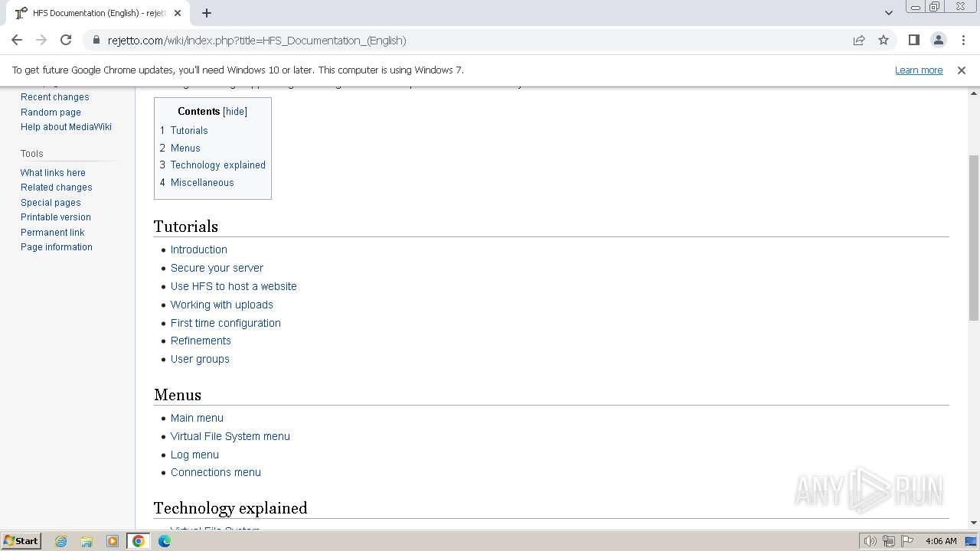Image resolution: width=980 pixels, height=551 pixels.
Task: Dismiss the Chrome update notification bar
Action: 962,70
